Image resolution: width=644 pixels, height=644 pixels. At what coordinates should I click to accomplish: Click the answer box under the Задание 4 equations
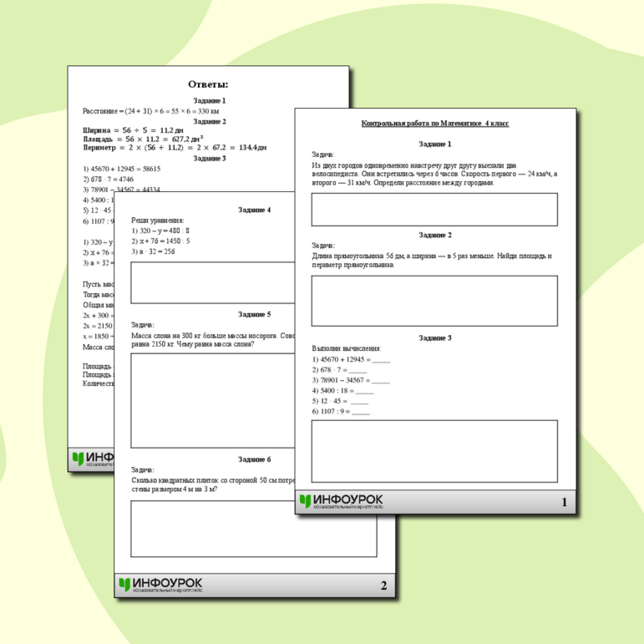coord(212,282)
